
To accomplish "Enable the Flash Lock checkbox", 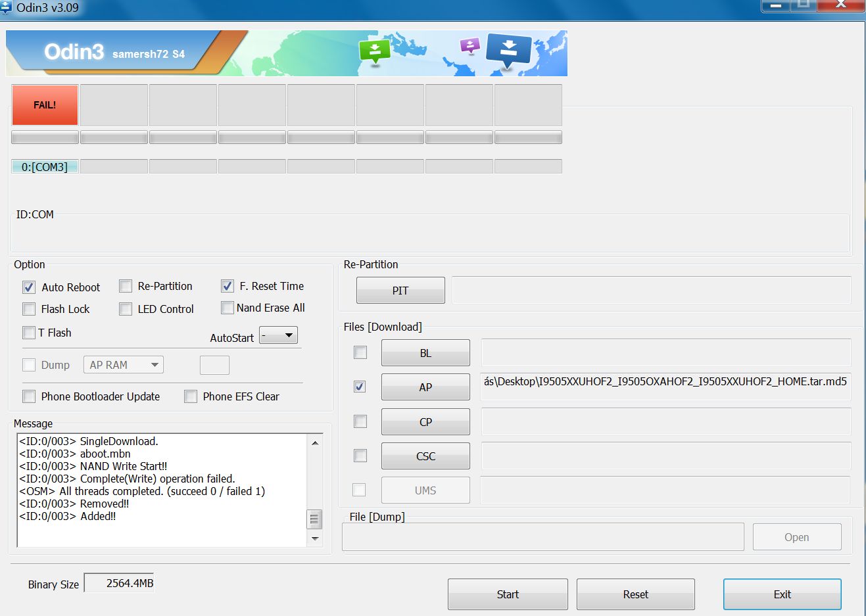I will (29, 309).
